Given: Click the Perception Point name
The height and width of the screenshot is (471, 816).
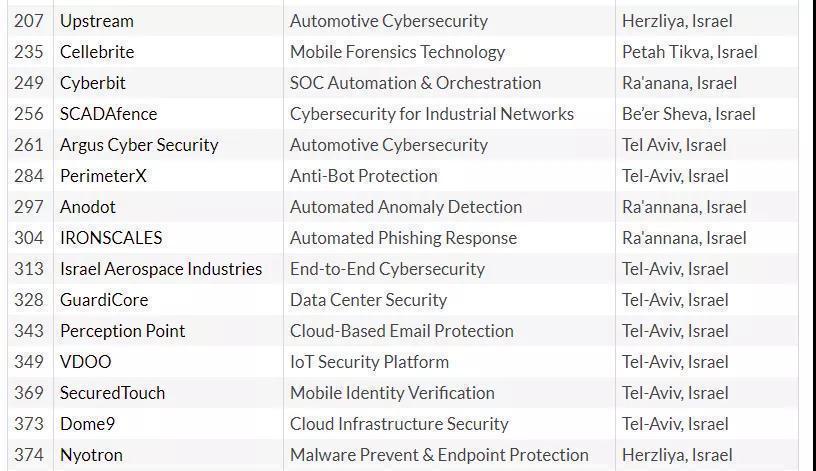Looking at the screenshot, I should [x=122, y=331].
